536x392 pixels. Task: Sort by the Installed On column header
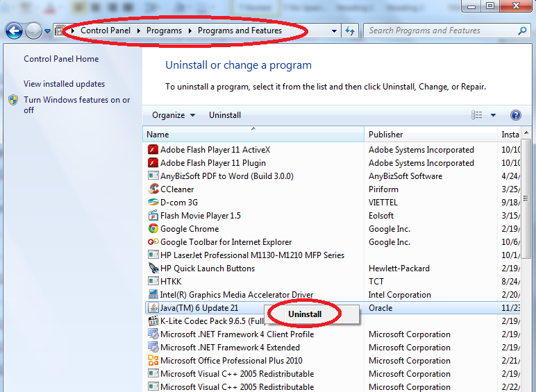coord(509,135)
